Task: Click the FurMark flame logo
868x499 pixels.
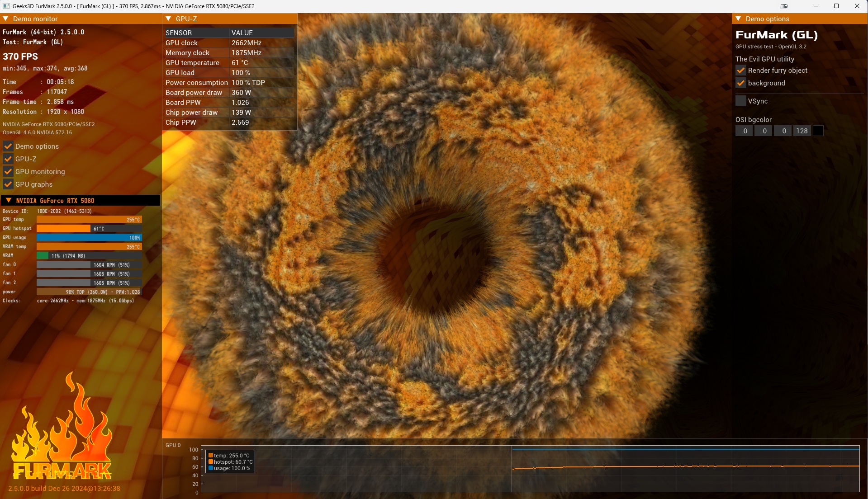Action: [62, 426]
